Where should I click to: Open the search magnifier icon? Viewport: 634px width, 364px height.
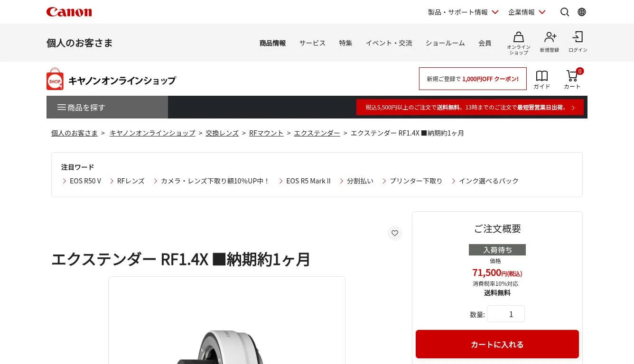(x=565, y=12)
